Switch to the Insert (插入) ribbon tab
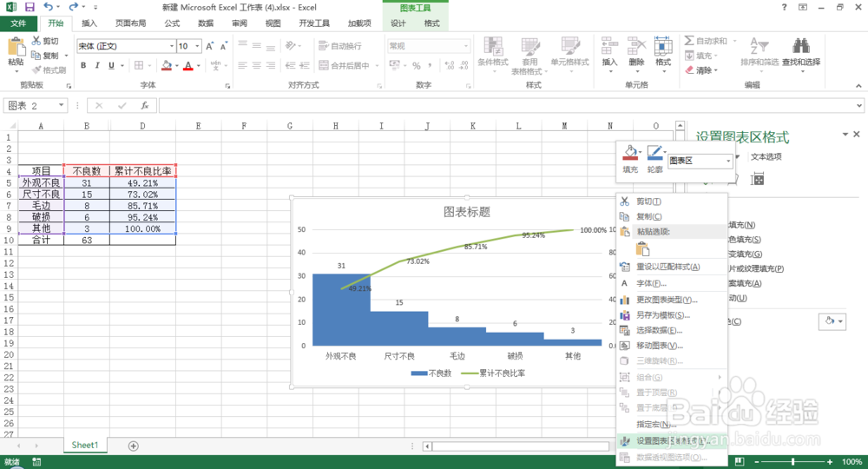The width and height of the screenshot is (868, 469). pos(89,23)
